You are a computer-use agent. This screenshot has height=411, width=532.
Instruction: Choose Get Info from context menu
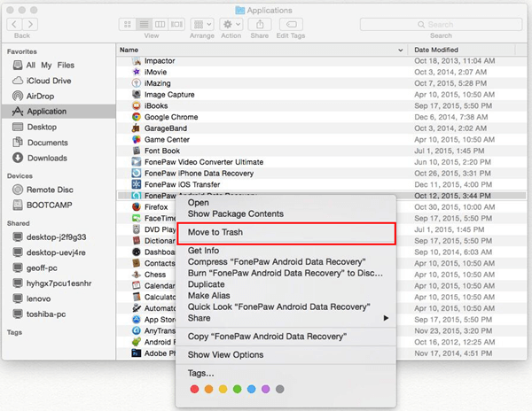(286, 251)
